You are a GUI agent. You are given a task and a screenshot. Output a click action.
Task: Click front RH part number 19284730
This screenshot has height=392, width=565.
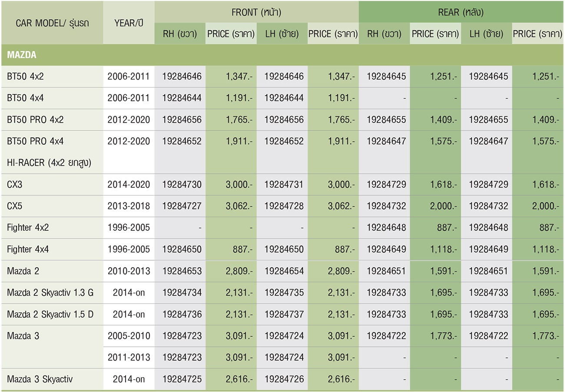click(182, 184)
